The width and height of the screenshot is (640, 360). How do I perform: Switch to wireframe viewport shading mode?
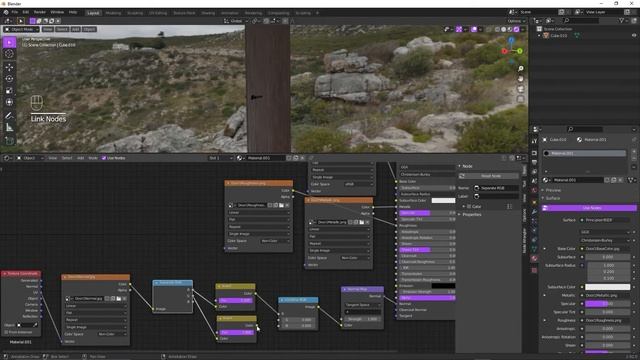point(497,29)
